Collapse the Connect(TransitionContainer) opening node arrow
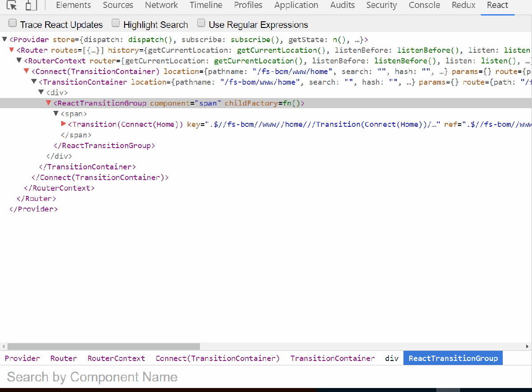The image size is (532, 392). (x=27, y=71)
